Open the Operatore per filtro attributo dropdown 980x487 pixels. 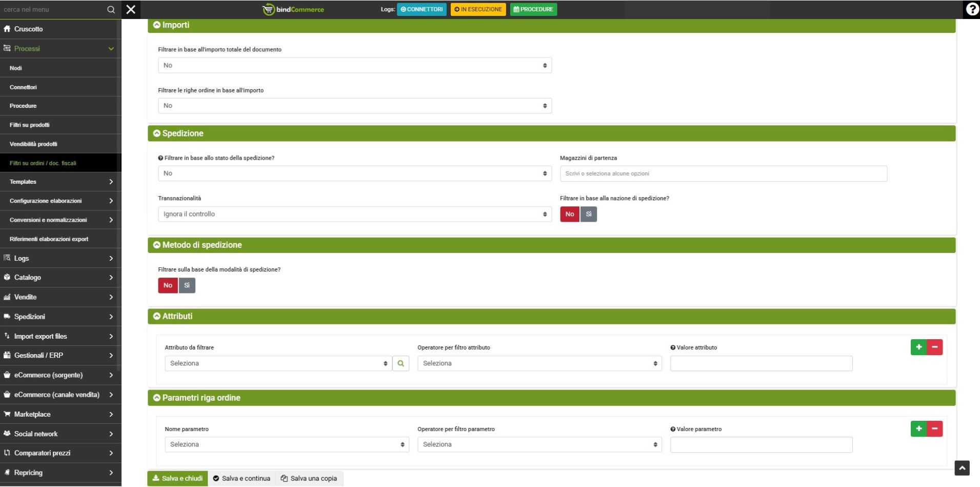(539, 363)
